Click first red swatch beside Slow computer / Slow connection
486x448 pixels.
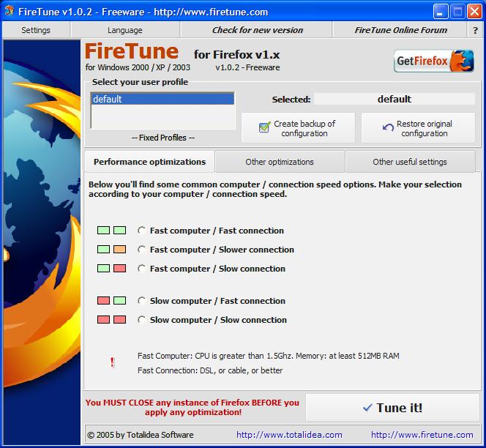click(103, 320)
